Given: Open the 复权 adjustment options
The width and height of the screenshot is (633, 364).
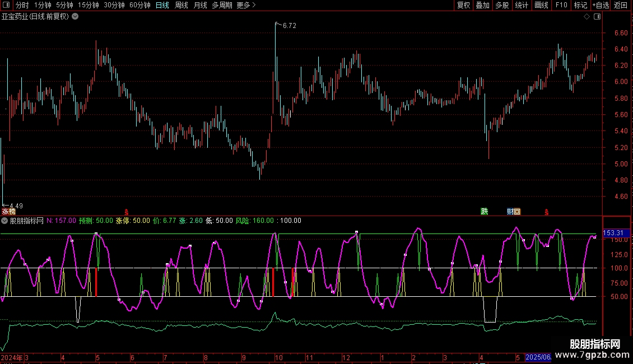Looking at the screenshot, I should [463, 5].
